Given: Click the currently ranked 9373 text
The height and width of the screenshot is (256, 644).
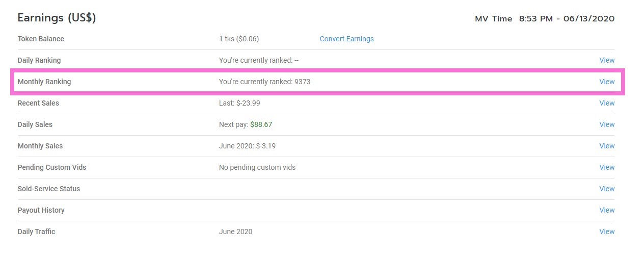Looking at the screenshot, I should [x=264, y=82].
